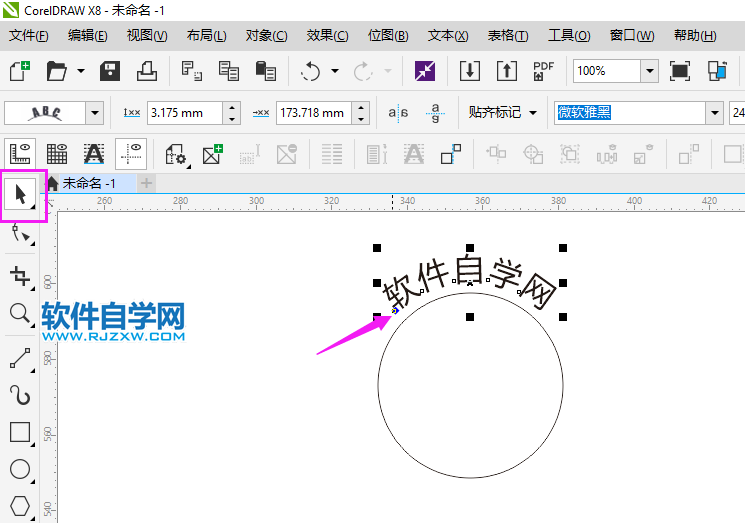Click the Full-screen preview icon
This screenshot has height=523, width=745.
tap(679, 71)
